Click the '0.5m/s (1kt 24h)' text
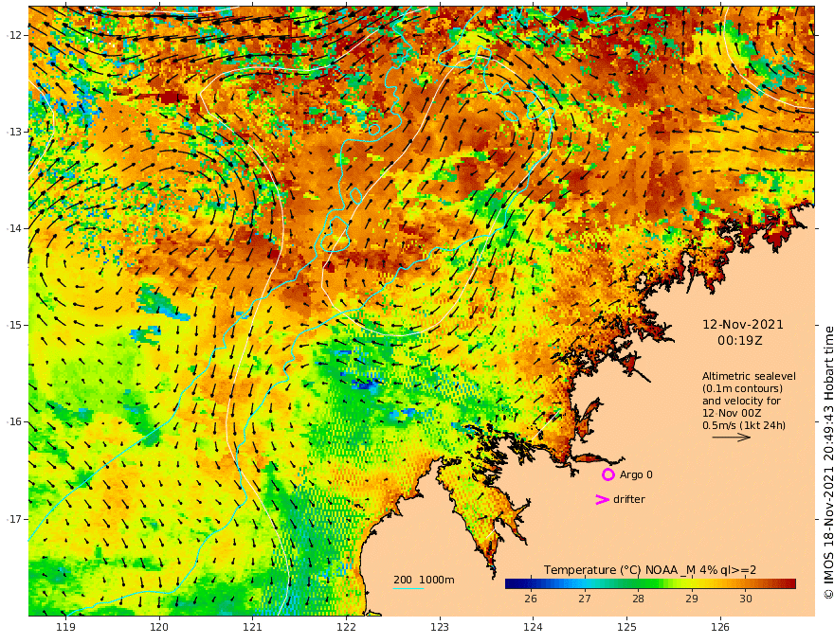Screen dimensions: 834x644 tap(744, 425)
